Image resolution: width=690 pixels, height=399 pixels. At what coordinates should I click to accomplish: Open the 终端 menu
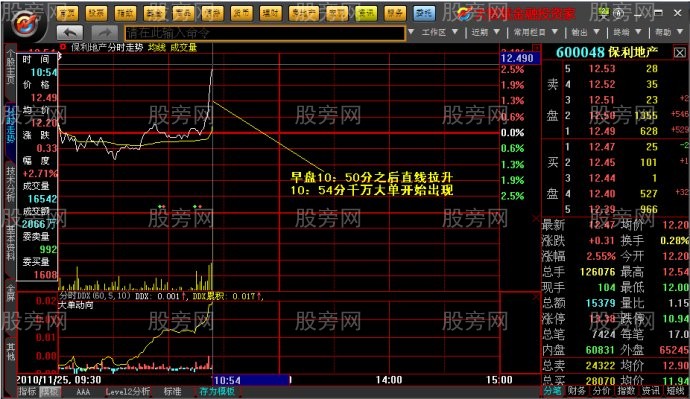click(621, 32)
